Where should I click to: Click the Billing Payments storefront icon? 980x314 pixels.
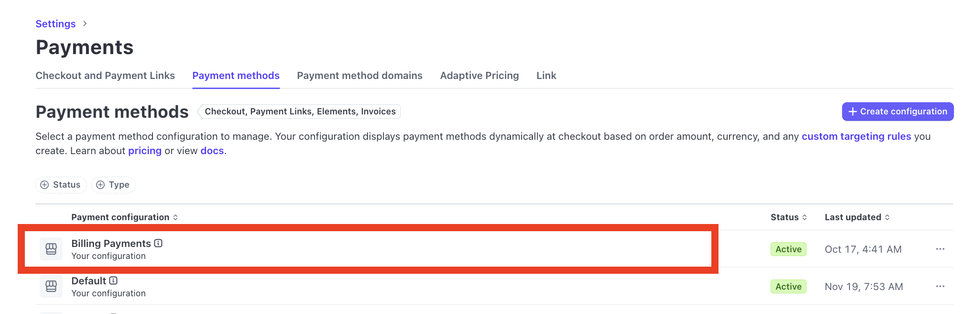tap(51, 249)
